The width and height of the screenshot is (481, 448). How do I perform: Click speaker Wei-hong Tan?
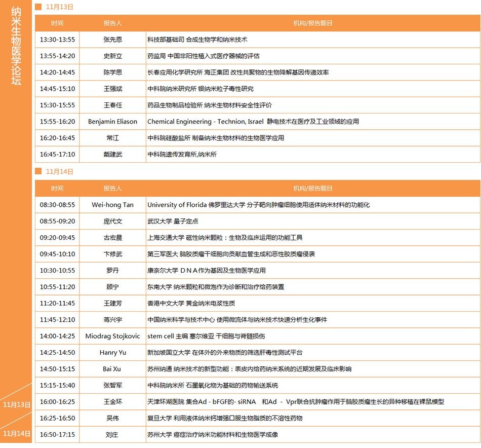pos(112,205)
